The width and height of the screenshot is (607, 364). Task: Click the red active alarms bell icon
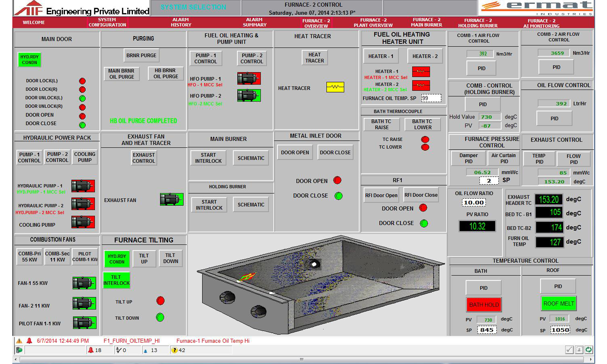point(91,350)
